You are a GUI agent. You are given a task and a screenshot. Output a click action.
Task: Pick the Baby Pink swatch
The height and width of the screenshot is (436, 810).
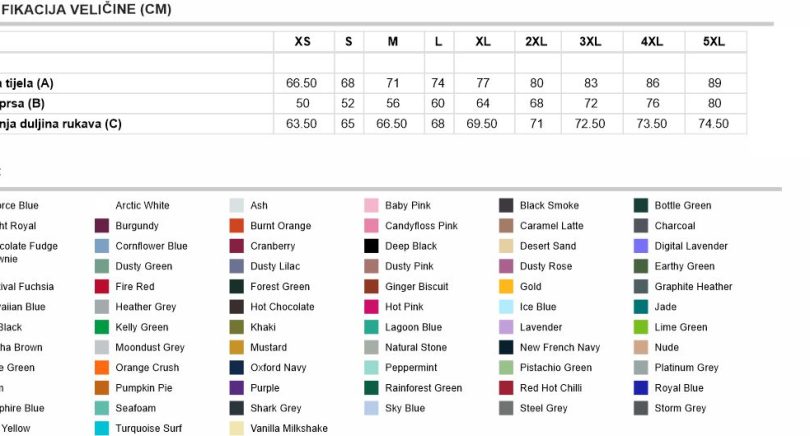371,206
